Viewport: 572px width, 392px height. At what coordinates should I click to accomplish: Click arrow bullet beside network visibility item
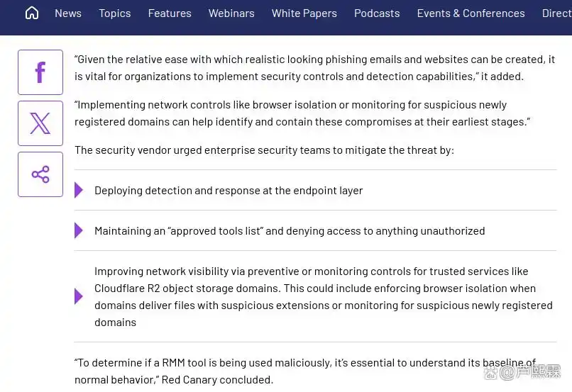pos(79,296)
